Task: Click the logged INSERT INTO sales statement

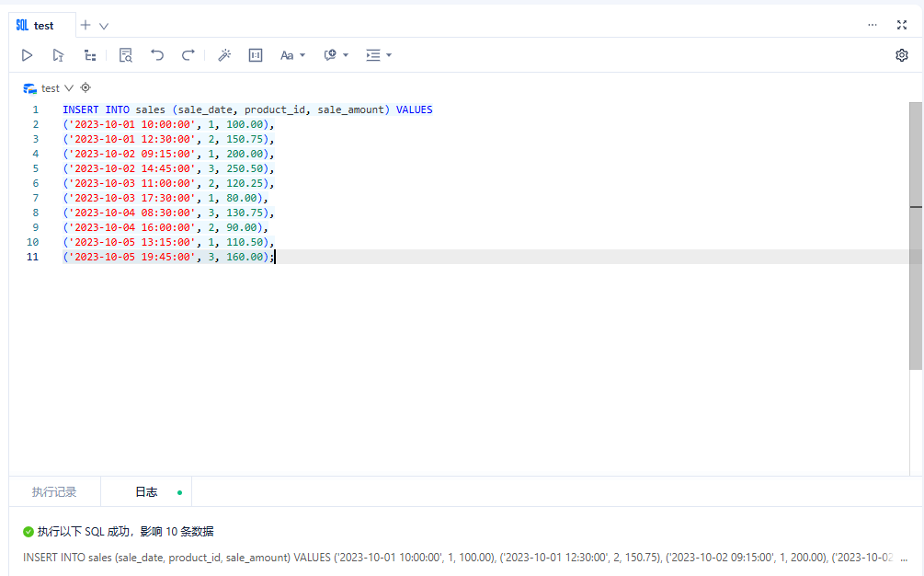Action: tap(460, 558)
